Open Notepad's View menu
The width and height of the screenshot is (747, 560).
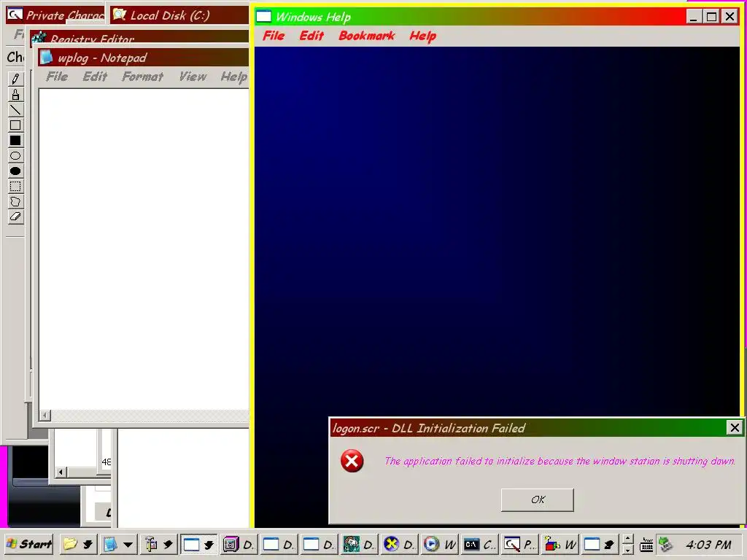pos(193,77)
